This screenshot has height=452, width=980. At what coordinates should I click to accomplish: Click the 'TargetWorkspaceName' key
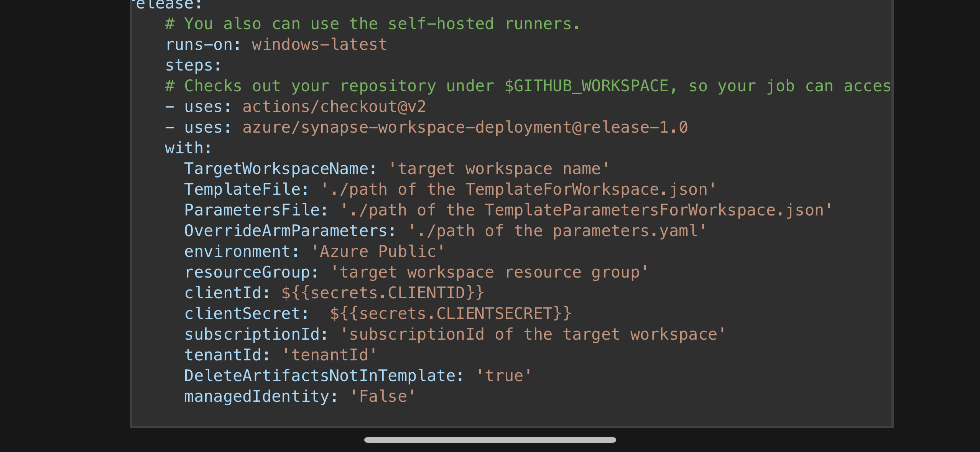tap(276, 169)
